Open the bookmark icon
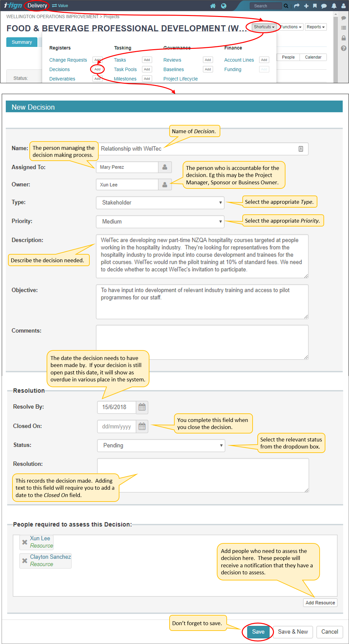Screen dimensions: 349x644 pyautogui.click(x=315, y=6)
